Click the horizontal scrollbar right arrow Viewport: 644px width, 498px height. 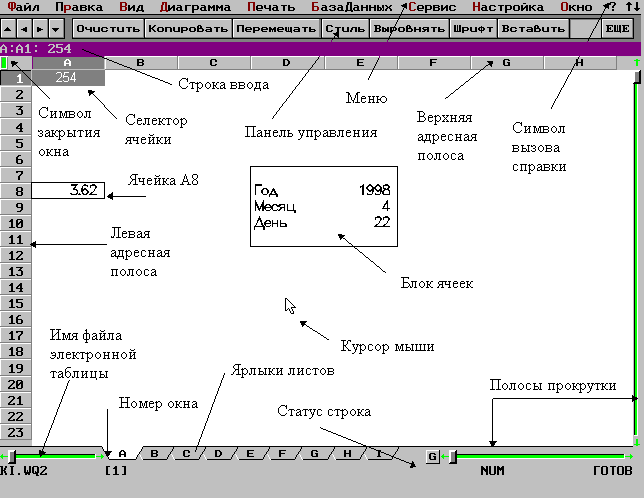628,456
